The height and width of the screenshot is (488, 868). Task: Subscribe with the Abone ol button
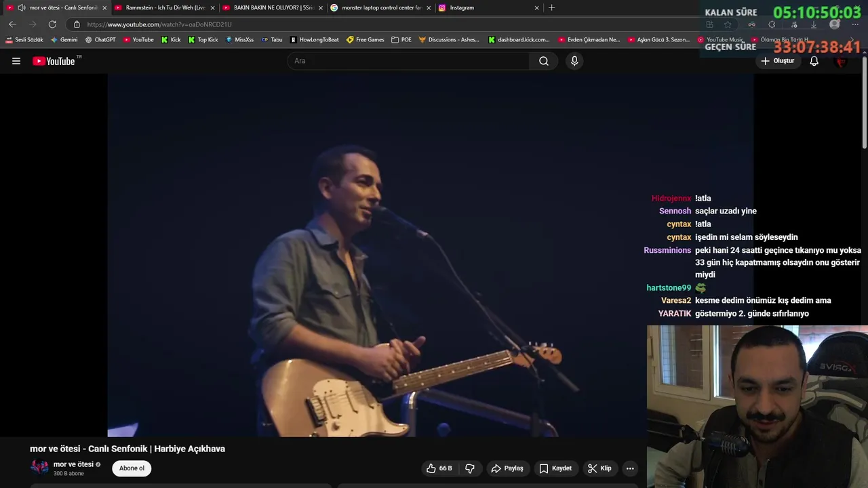132,468
